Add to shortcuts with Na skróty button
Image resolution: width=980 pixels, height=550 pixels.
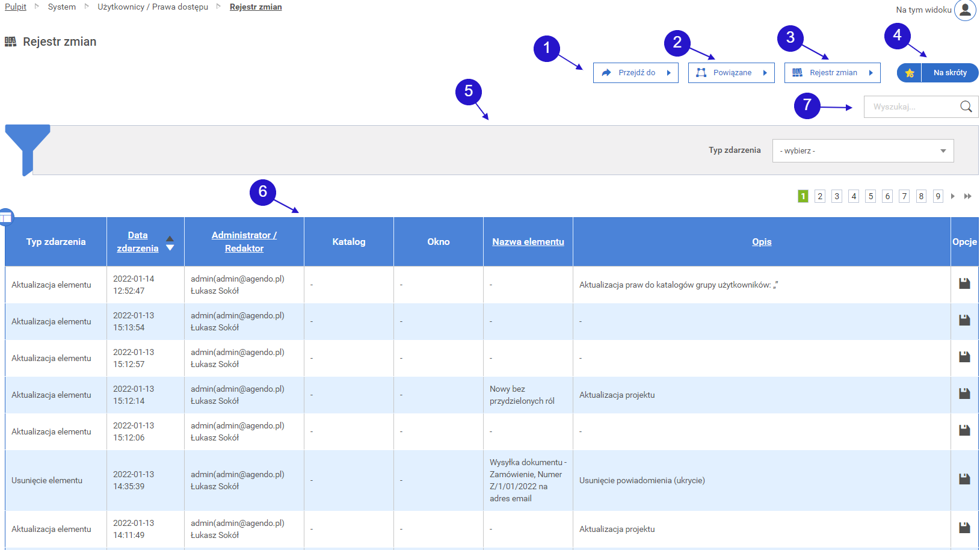coord(949,73)
